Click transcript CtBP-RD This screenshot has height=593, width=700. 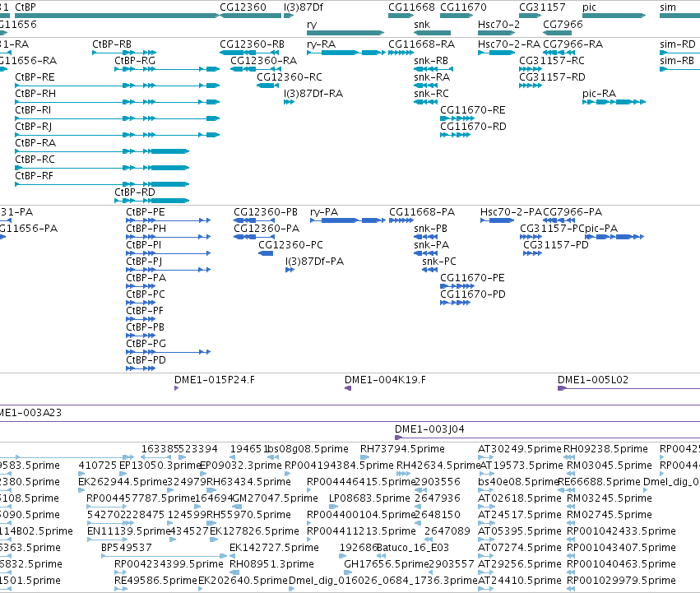pyautogui.click(x=152, y=201)
